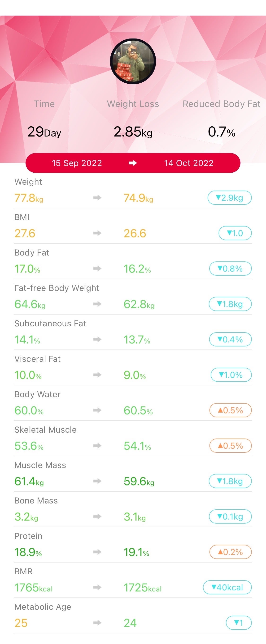Open the Subcutaneous Fat row label
This screenshot has width=266, height=644.
click(x=50, y=324)
